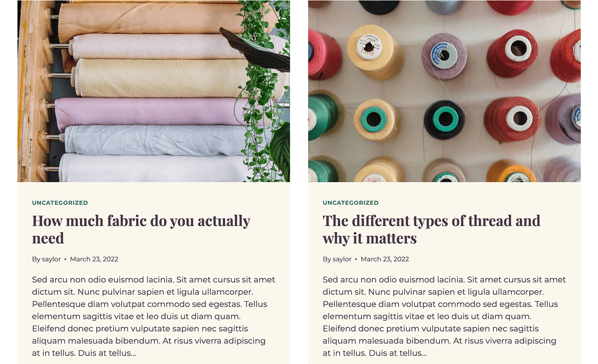Viewport: 598px width, 364px height.
Task: Select author saylor under the thread article
Action: (342, 259)
